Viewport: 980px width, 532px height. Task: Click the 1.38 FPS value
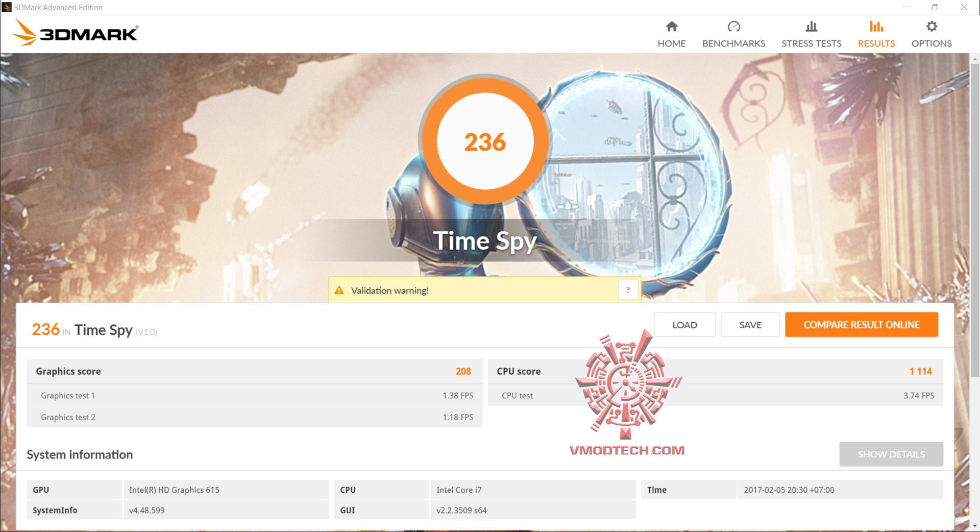(x=458, y=396)
